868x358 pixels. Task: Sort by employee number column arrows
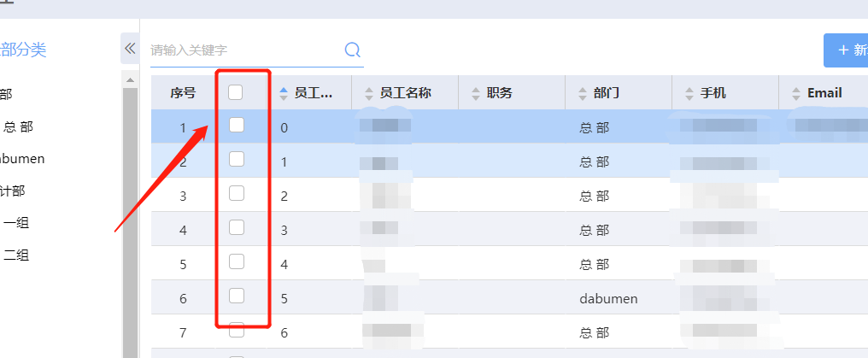[x=284, y=93]
